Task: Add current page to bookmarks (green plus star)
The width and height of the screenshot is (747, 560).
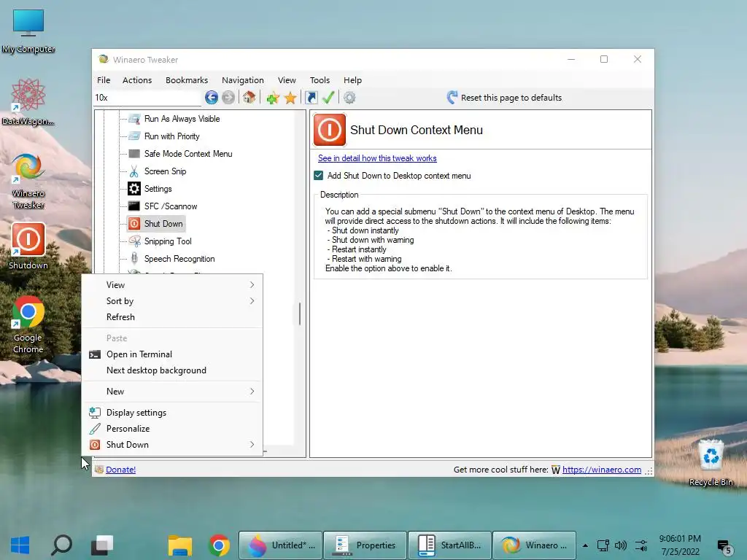Action: (x=273, y=98)
